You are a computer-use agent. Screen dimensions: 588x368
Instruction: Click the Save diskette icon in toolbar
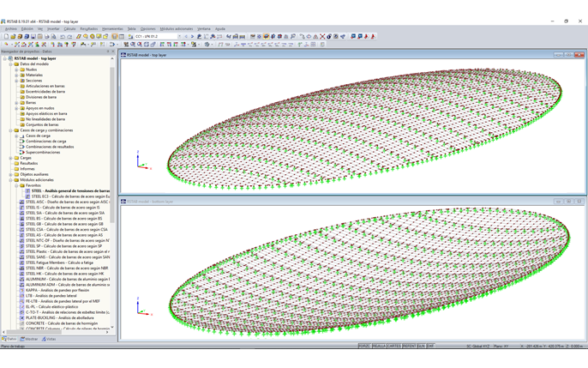(33, 36)
